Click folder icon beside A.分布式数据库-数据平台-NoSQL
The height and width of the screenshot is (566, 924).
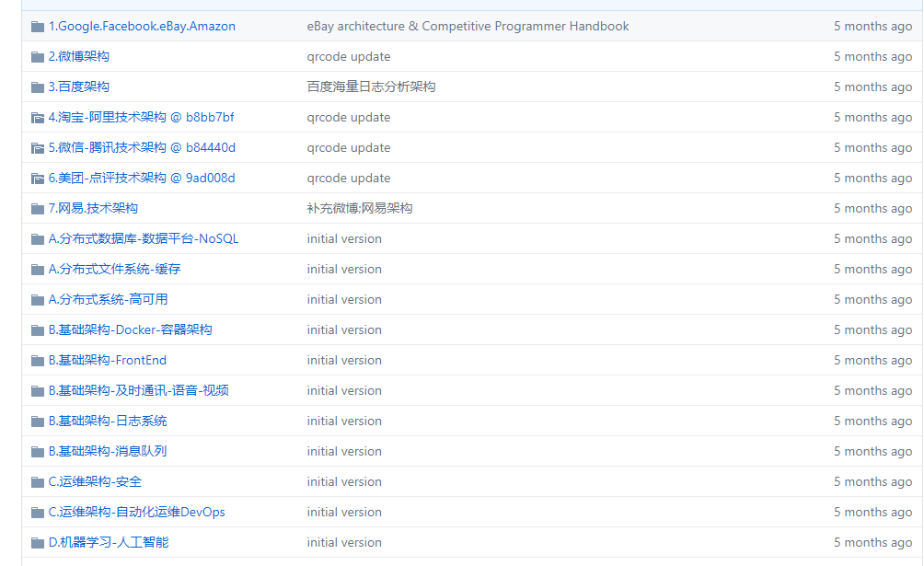click(38, 238)
